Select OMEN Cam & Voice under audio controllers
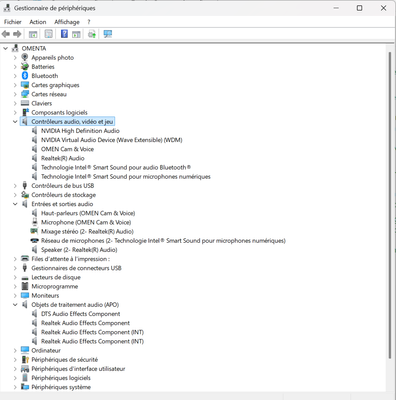The height and width of the screenshot is (400, 396). click(x=67, y=149)
